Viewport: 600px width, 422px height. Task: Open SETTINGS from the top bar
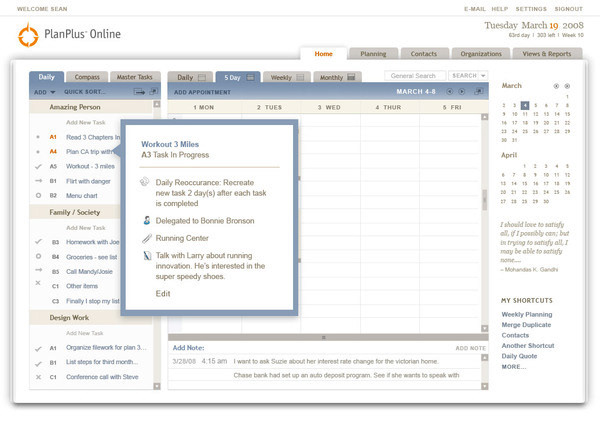click(x=531, y=9)
